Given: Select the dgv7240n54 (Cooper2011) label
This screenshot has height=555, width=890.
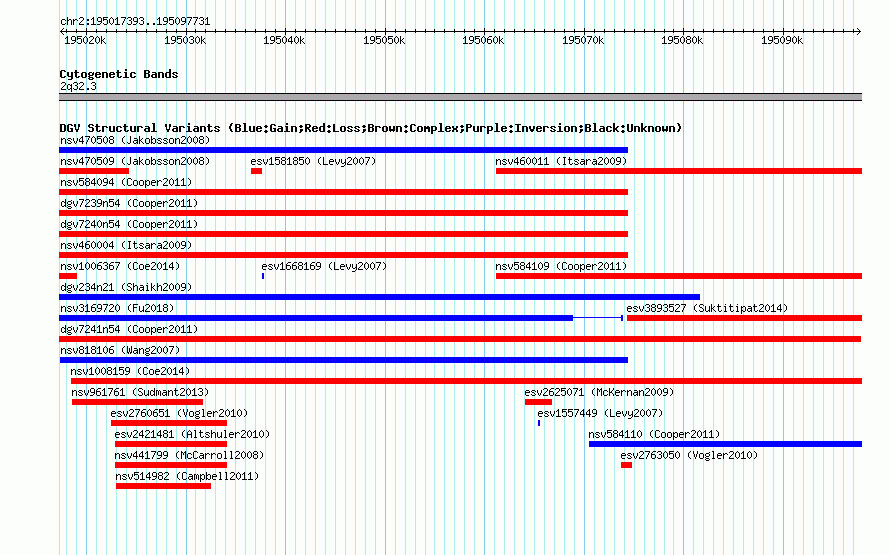Looking at the screenshot, I should pyautogui.click(x=129, y=224).
